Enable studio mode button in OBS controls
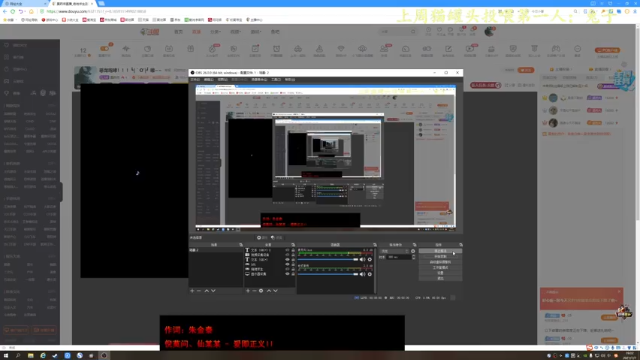Image resolution: width=640 pixels, height=360 pixels. tap(440, 267)
